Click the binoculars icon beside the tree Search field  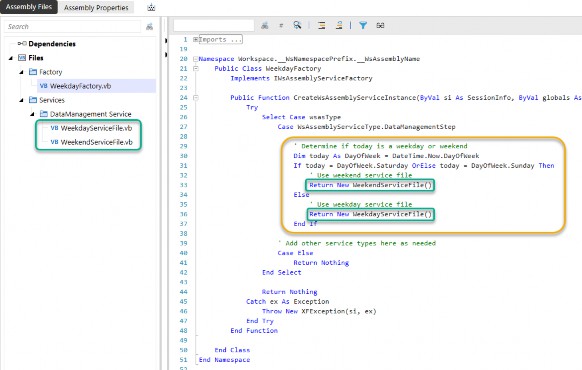(x=149, y=27)
